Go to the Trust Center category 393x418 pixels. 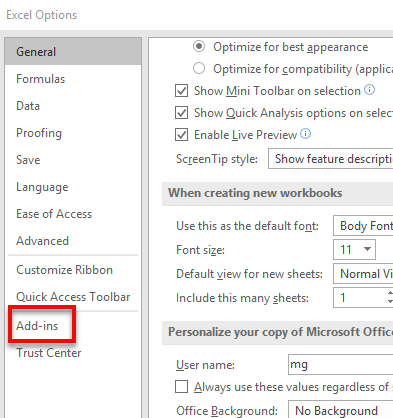coord(49,353)
